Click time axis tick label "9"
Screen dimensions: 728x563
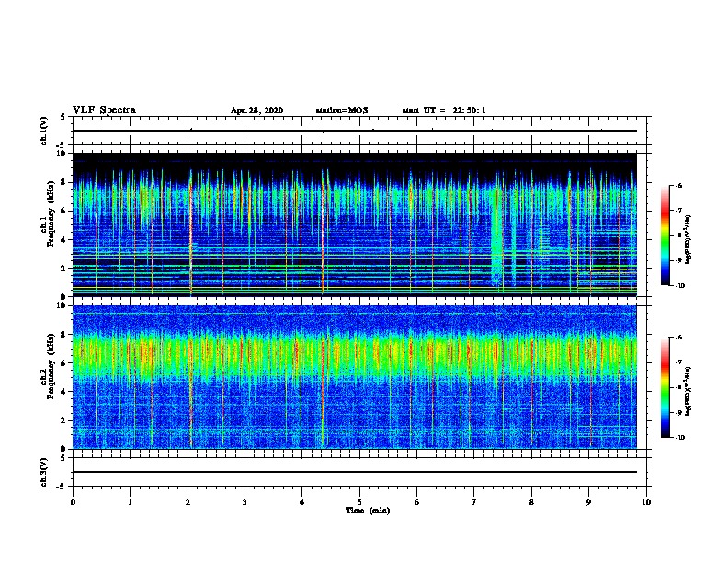tap(588, 502)
